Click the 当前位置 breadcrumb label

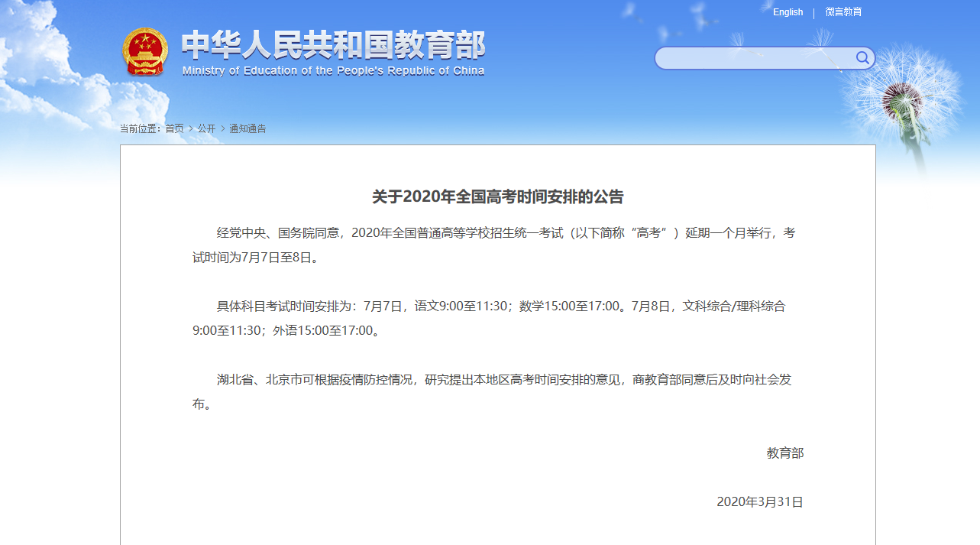point(139,128)
